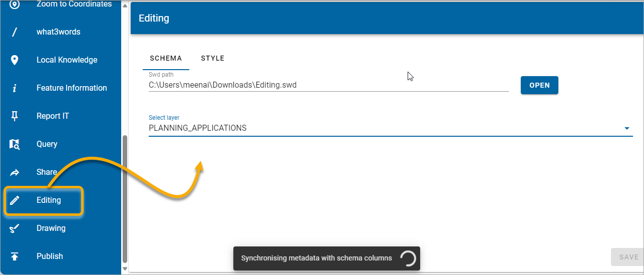Click the Feature Information italic i icon
The width and height of the screenshot is (644, 275).
[15, 88]
